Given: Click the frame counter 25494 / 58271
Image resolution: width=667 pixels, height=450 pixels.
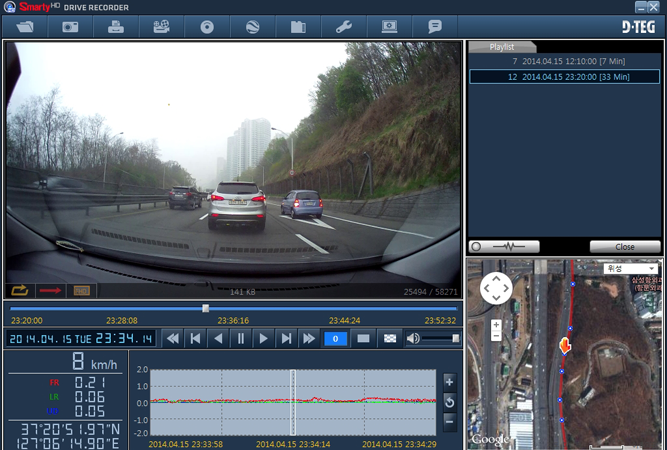Looking at the screenshot, I should pyautogui.click(x=430, y=292).
